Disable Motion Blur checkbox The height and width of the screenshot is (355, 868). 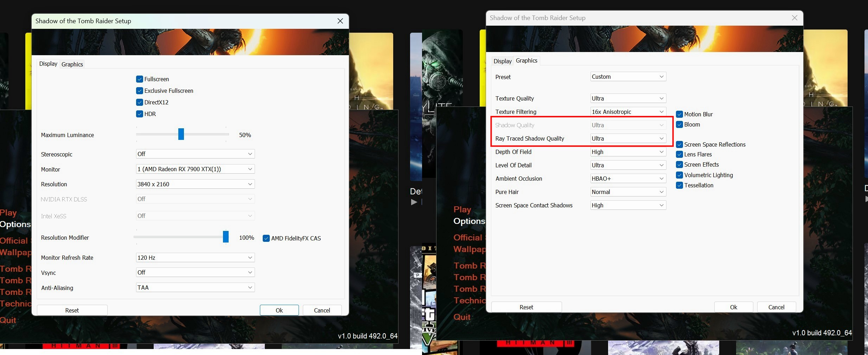(679, 114)
